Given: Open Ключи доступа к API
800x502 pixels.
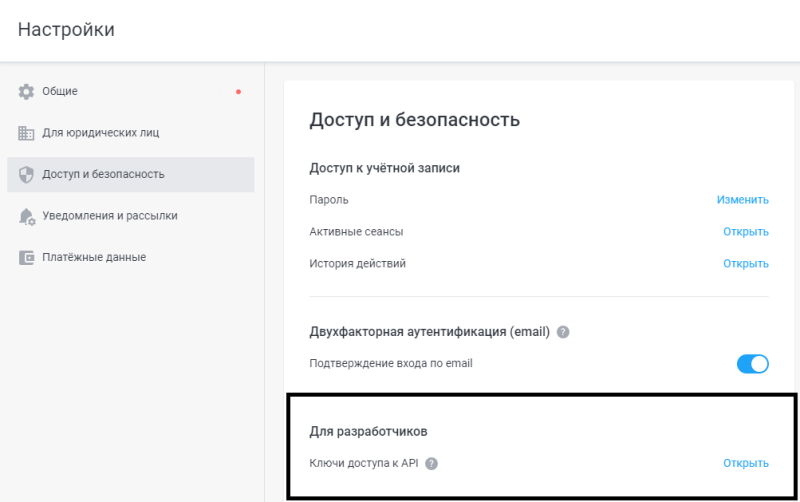Looking at the screenshot, I should 745,463.
